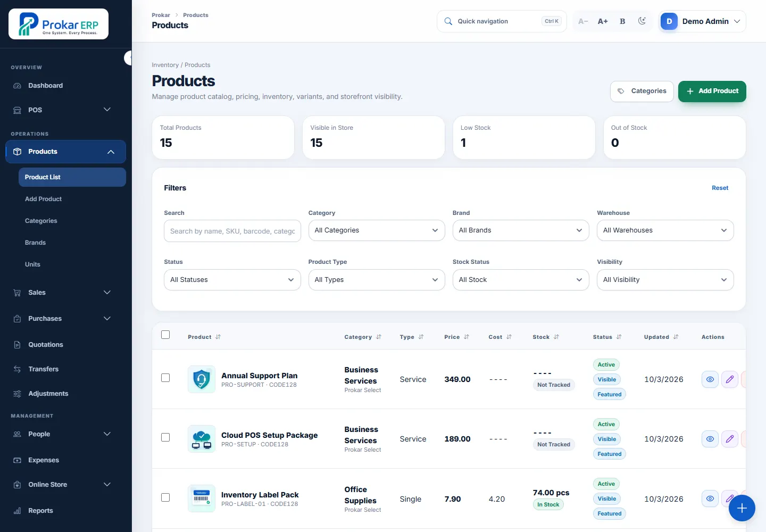Open Reports in the sidebar

click(x=65, y=511)
